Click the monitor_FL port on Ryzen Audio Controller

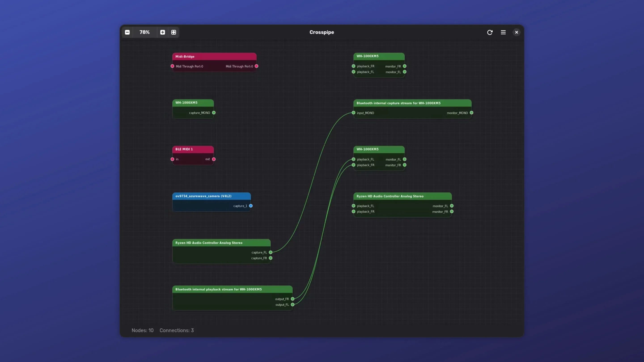(x=452, y=206)
